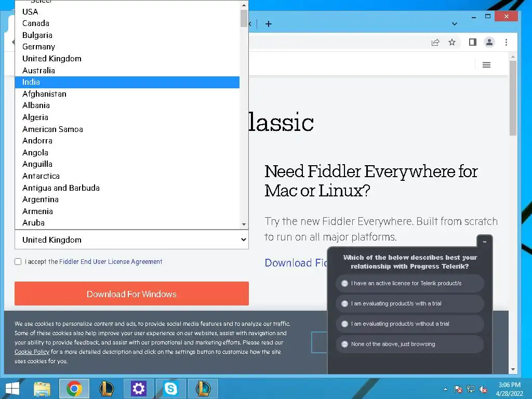Follow the Download Fiddler Everywhere link

tap(296, 263)
